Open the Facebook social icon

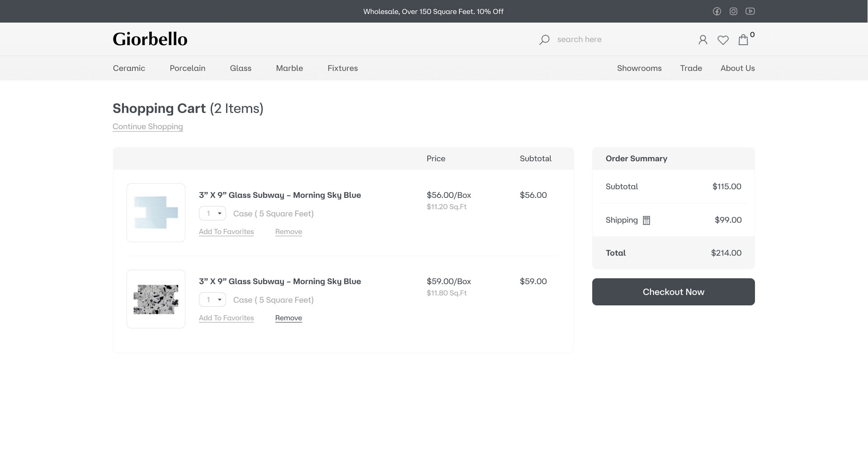717,11
